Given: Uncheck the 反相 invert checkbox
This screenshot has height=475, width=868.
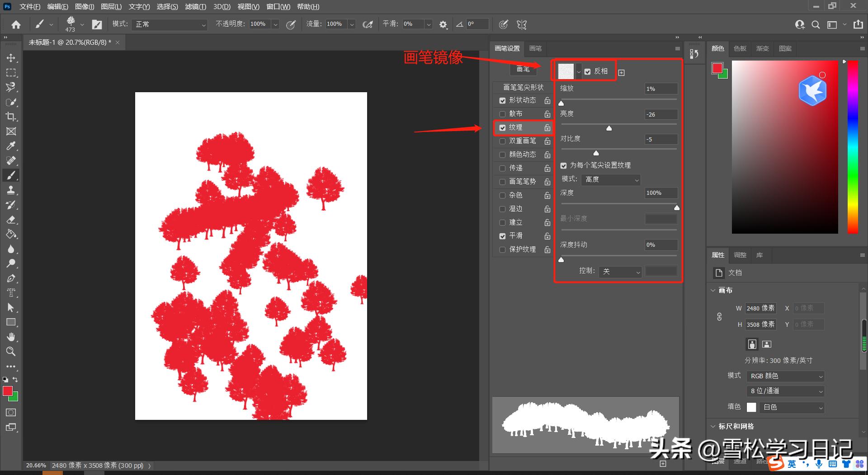Looking at the screenshot, I should (x=587, y=71).
